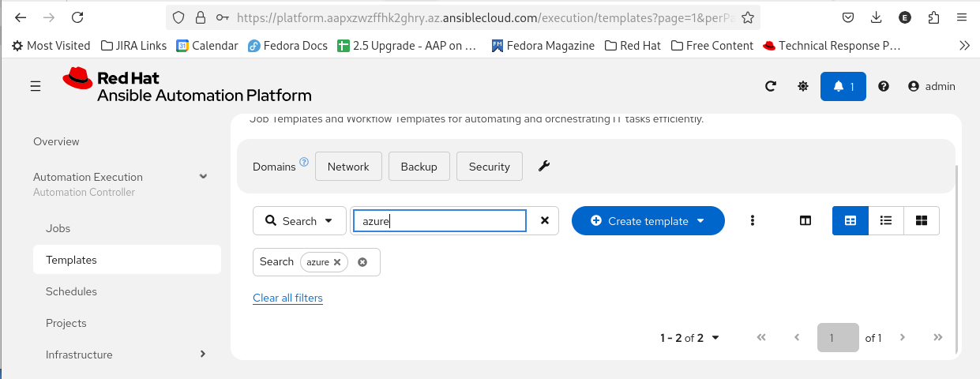The height and width of the screenshot is (379, 980).
Task: Open the manage columns icon
Action: (x=805, y=221)
